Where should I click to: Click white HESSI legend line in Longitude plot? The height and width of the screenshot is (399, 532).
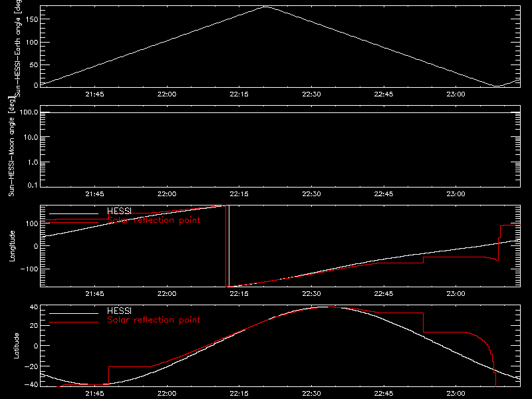74,213
